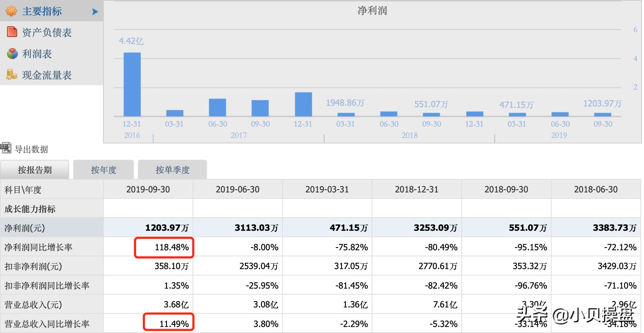Select the 551.07万 chart bar

431,115
